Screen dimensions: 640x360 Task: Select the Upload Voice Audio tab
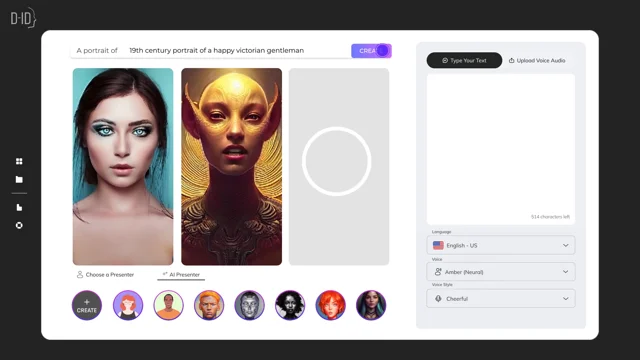pos(537,60)
